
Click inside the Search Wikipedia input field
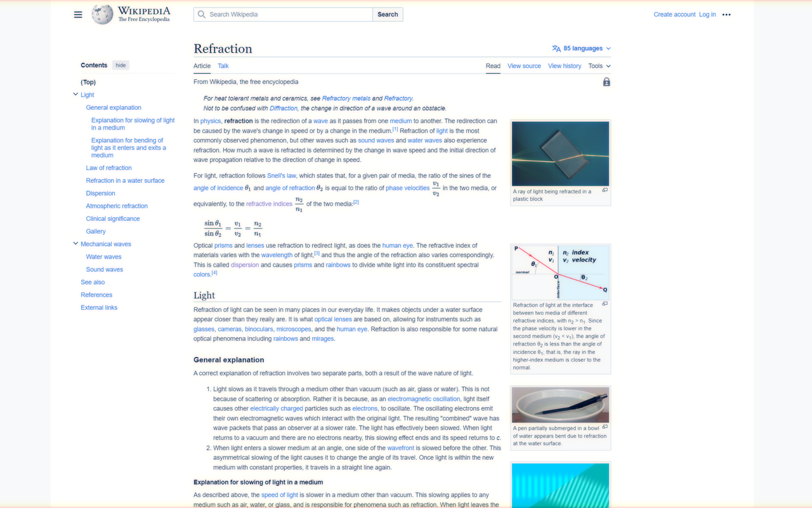pyautogui.click(x=285, y=14)
